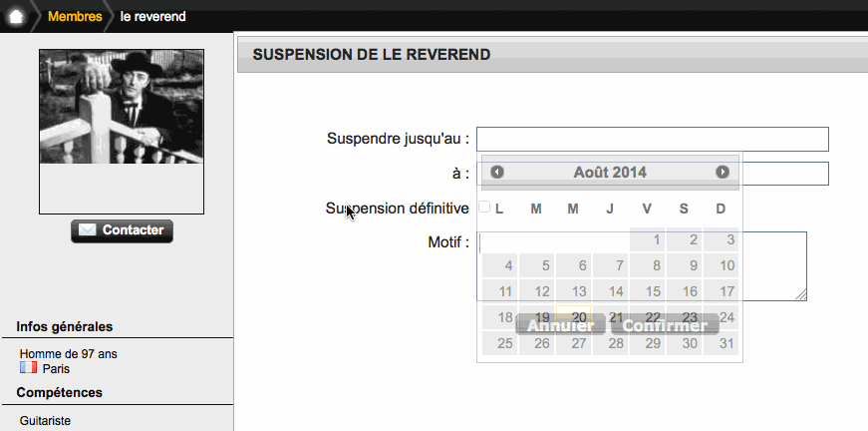
Task: Pick day 13 in the date picker
Action: (x=573, y=291)
